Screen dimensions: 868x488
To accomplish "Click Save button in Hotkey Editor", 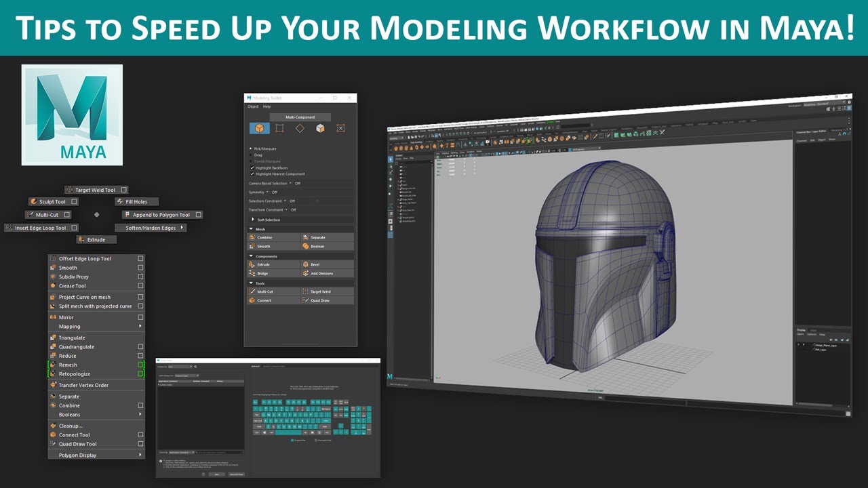I will [x=216, y=474].
